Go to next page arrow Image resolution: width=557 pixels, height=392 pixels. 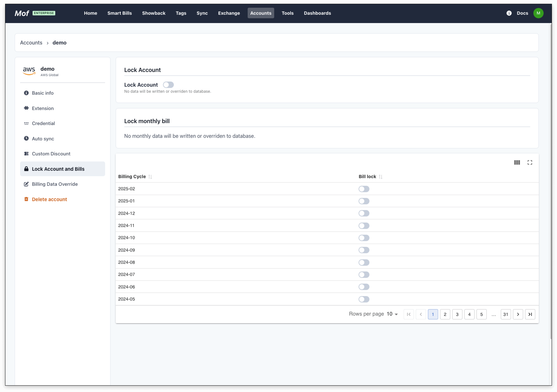pos(518,314)
